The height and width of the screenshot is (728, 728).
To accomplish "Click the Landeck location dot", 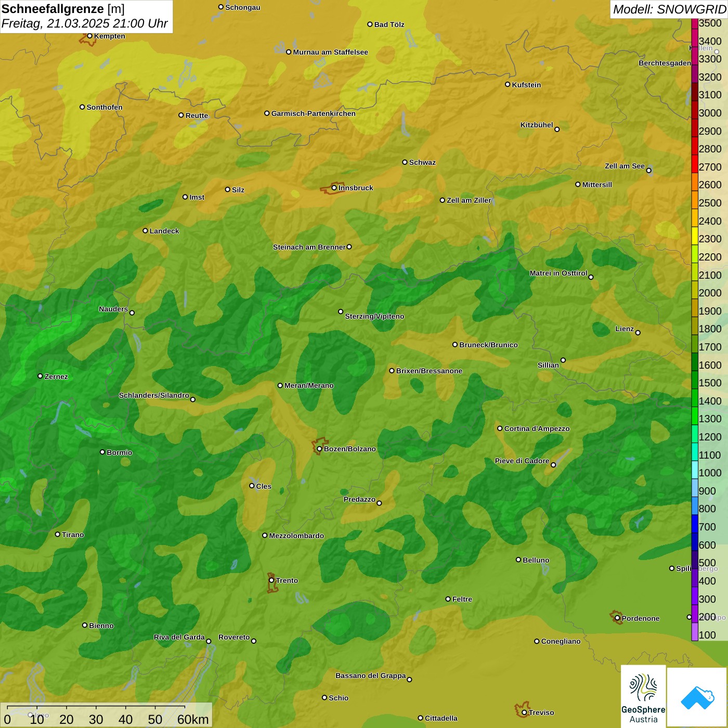I will (x=145, y=230).
